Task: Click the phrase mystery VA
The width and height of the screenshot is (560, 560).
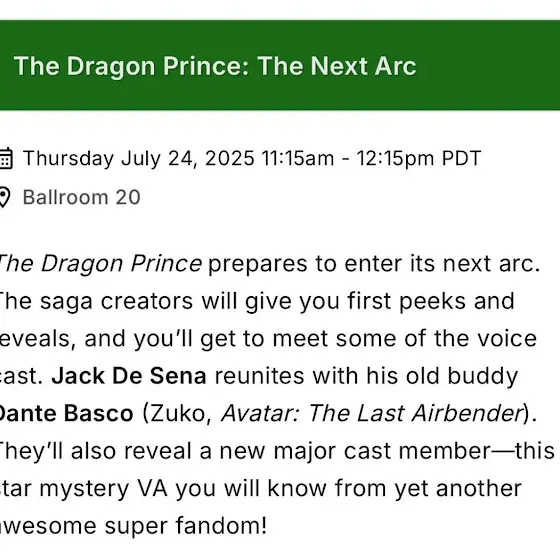Action: pos(103,488)
